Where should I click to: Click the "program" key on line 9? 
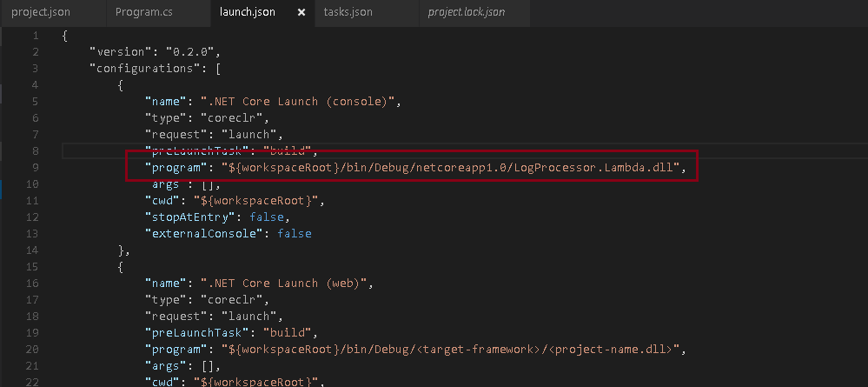click(x=176, y=168)
